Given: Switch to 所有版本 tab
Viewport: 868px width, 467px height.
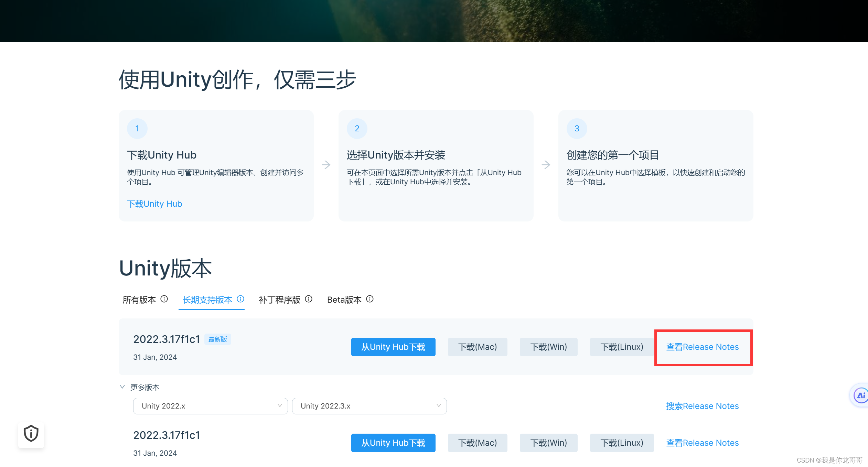Looking at the screenshot, I should 139,300.
